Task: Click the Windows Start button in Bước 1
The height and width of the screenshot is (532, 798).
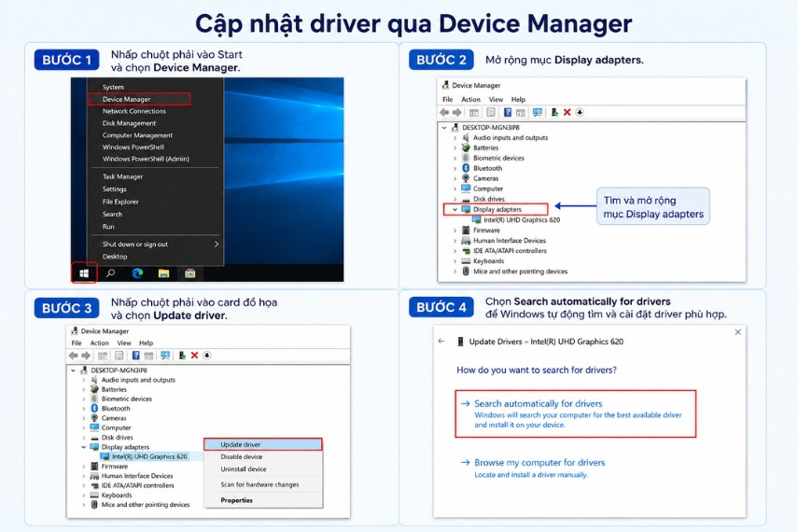Action: coord(84,273)
